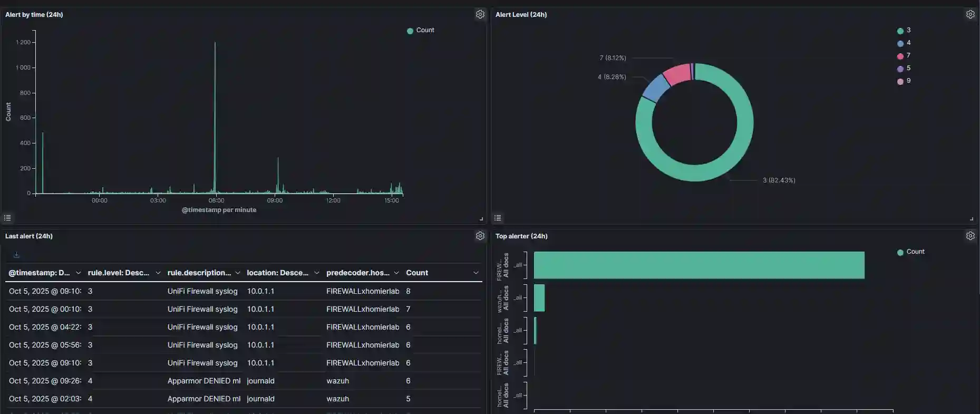Open Count column dropdown chevron
This screenshot has width=980, height=414.
476,273
